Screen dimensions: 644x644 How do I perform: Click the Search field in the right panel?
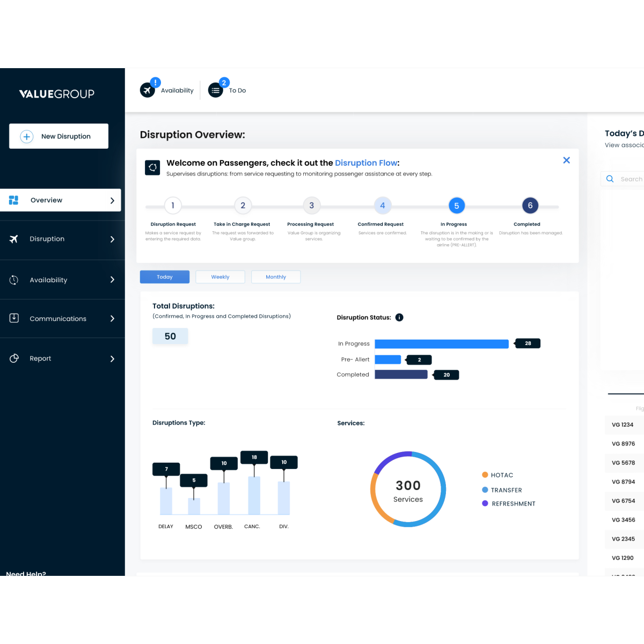[x=628, y=179]
